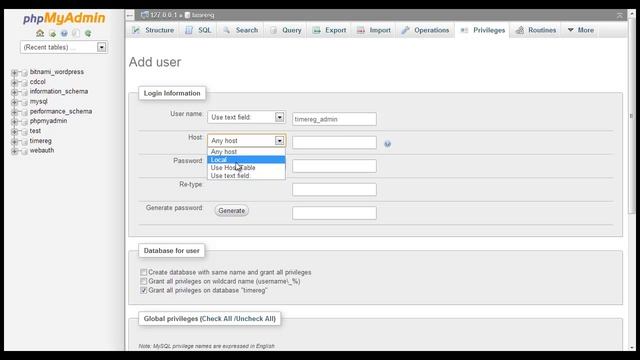Open the Query tab
Viewport: 640px width, 360px height.
(x=286, y=30)
